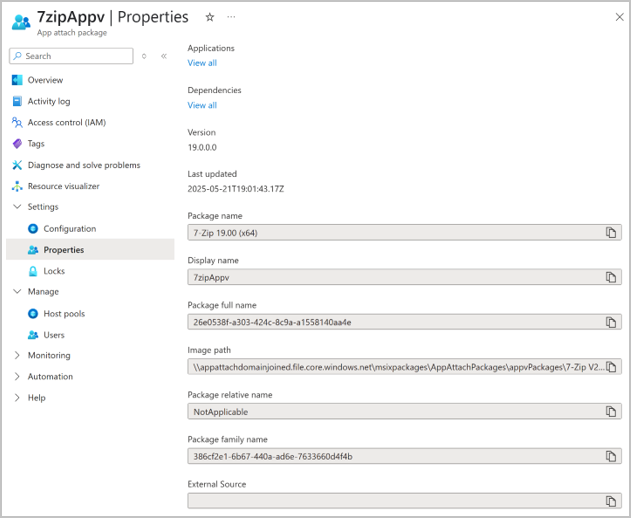This screenshot has width=631, height=518.
Task: Copy the Image path value
Action: pos(611,367)
